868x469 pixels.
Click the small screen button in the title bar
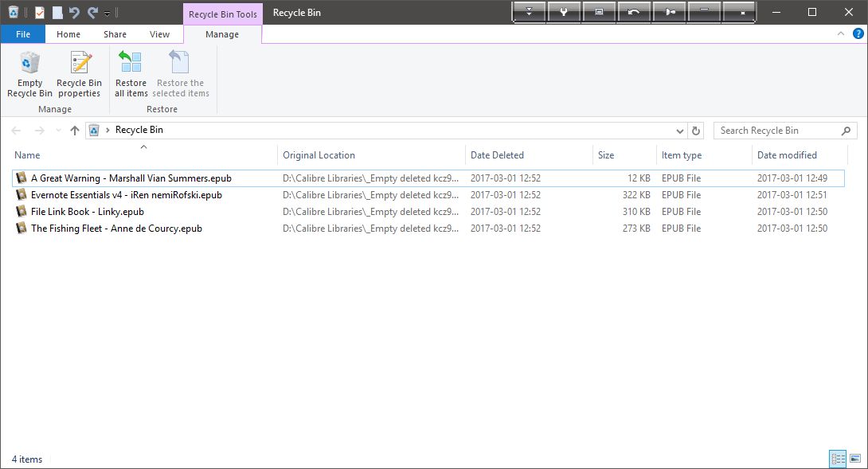[x=598, y=12]
